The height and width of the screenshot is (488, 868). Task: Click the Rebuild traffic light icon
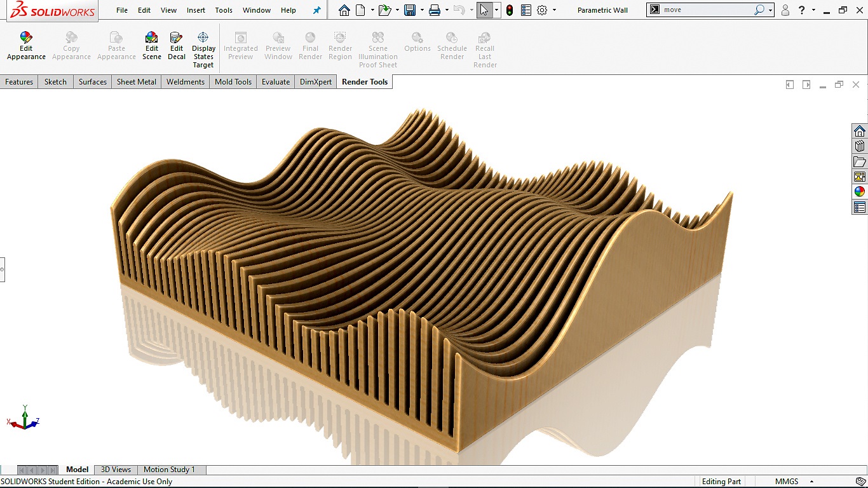[x=510, y=10]
